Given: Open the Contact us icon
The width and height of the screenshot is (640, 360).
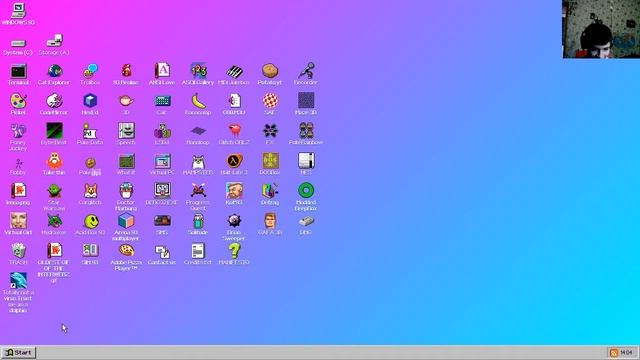Looking at the screenshot, I should (x=162, y=251).
